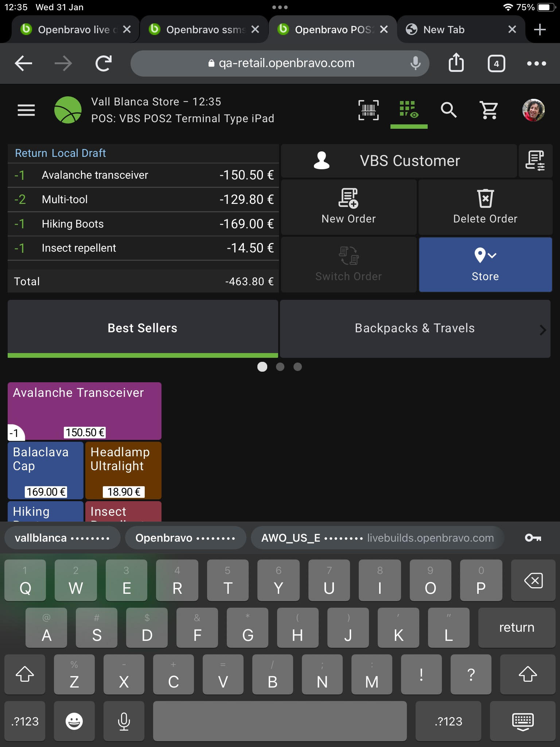The height and width of the screenshot is (747, 560).
Task: Create a New Order
Action: click(x=349, y=207)
